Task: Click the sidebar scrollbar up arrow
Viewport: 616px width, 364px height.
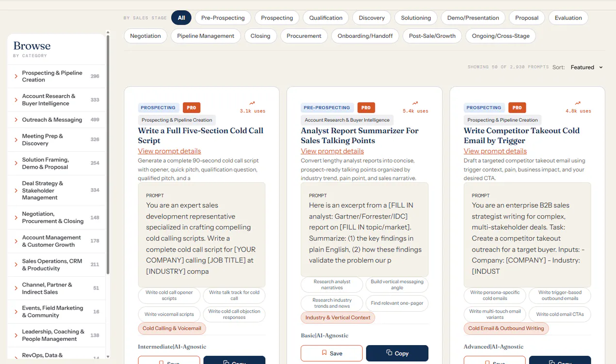Action: tap(108, 32)
